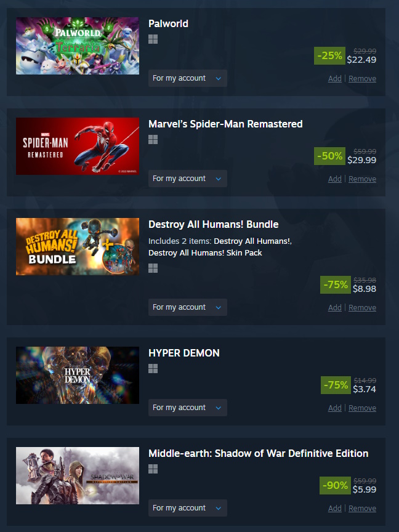399x532 pixels.
Task: Click the Windows platform icon under Palworld
Action: point(153,39)
